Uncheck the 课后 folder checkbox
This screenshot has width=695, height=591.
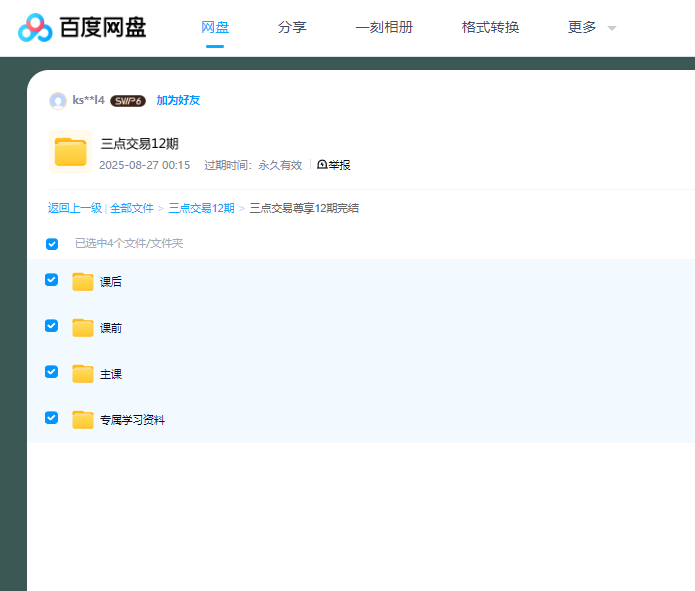point(52,280)
